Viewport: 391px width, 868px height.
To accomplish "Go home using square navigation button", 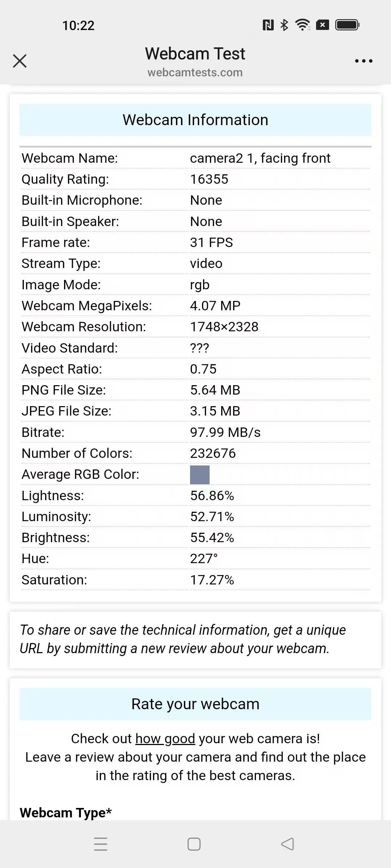I will (x=194, y=844).
